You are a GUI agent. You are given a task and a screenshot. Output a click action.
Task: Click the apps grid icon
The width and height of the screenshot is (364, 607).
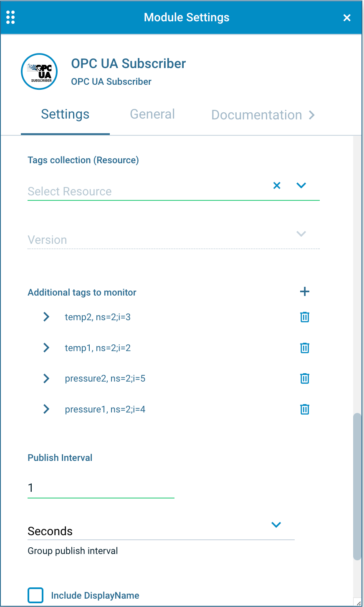pyautogui.click(x=10, y=17)
